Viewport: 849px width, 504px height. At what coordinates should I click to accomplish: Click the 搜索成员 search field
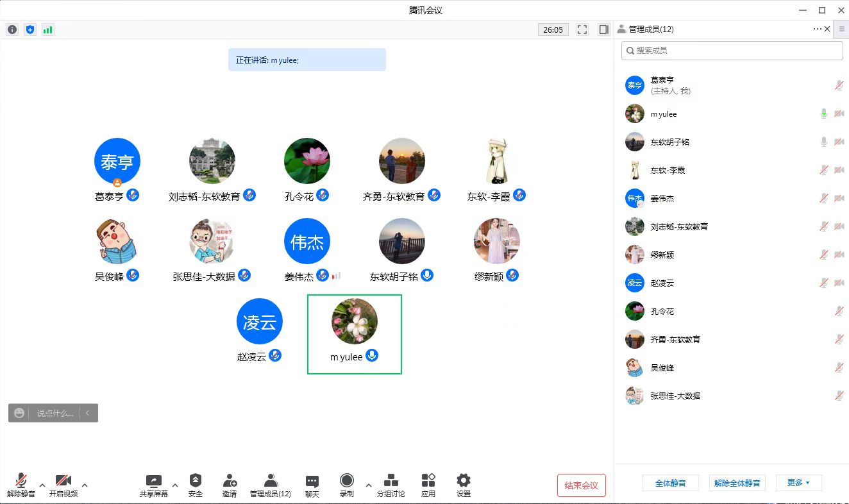pos(732,51)
